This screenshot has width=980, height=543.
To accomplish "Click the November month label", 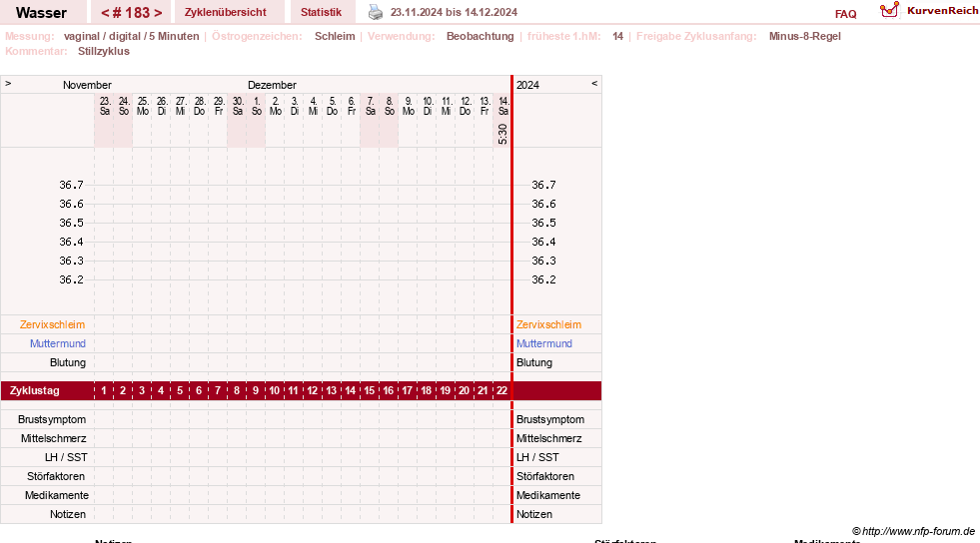I will point(87,85).
